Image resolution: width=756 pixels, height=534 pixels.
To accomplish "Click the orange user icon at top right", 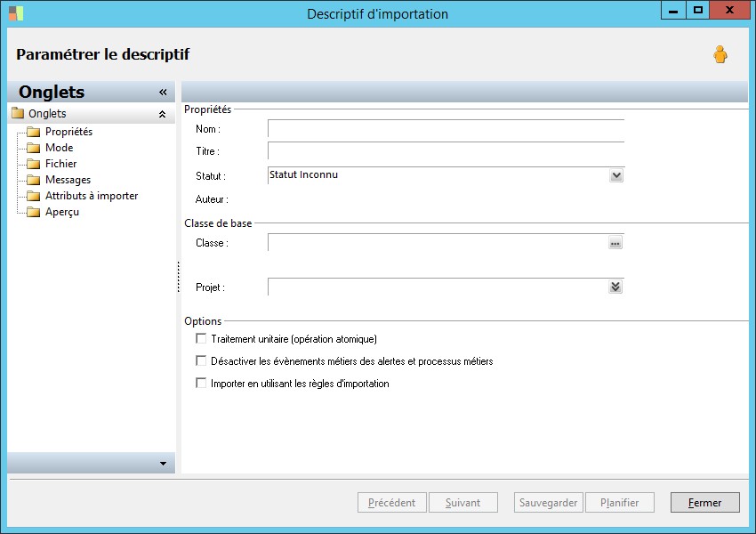I will click(x=720, y=54).
